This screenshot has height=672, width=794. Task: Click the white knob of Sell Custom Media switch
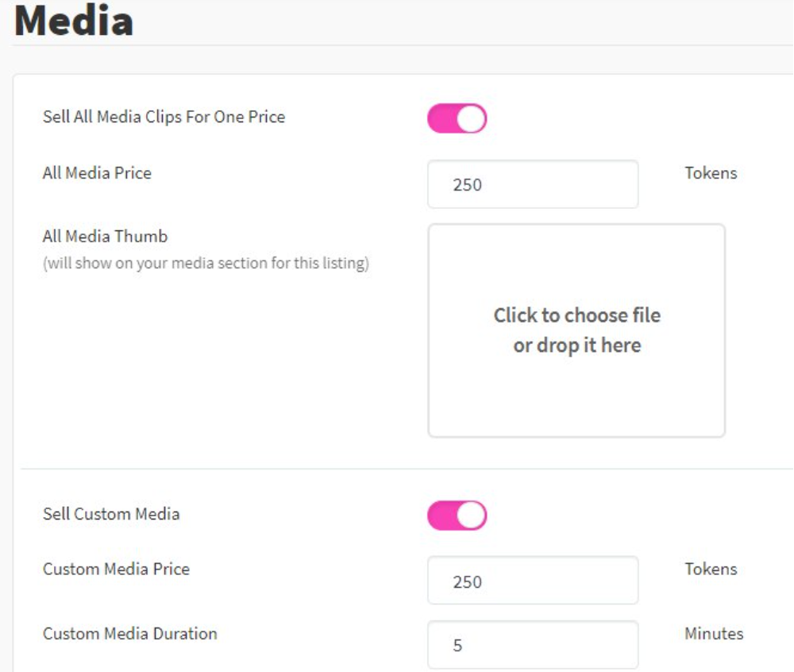(x=471, y=516)
